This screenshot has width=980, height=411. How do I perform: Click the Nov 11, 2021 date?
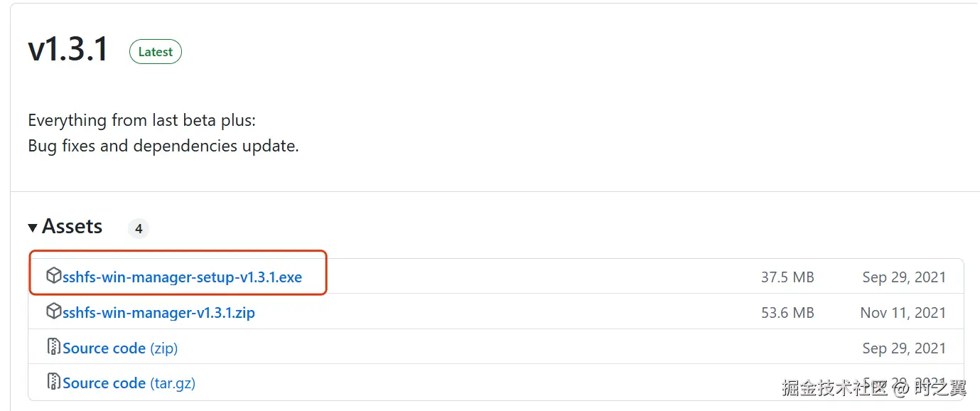[x=903, y=313]
